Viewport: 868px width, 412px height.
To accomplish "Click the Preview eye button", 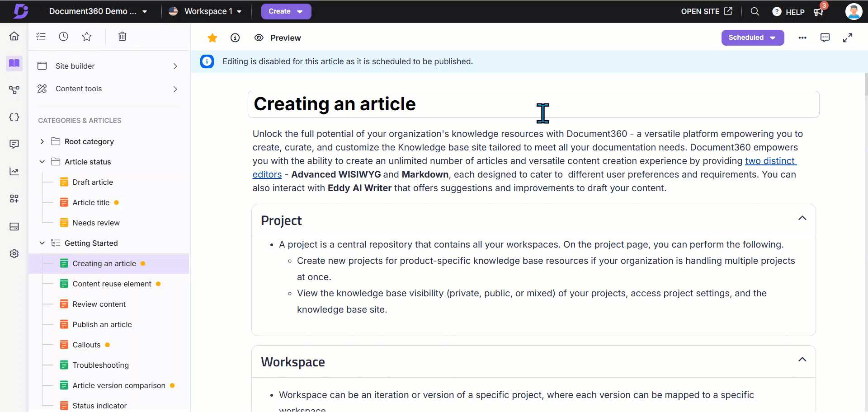I will 278,38.
